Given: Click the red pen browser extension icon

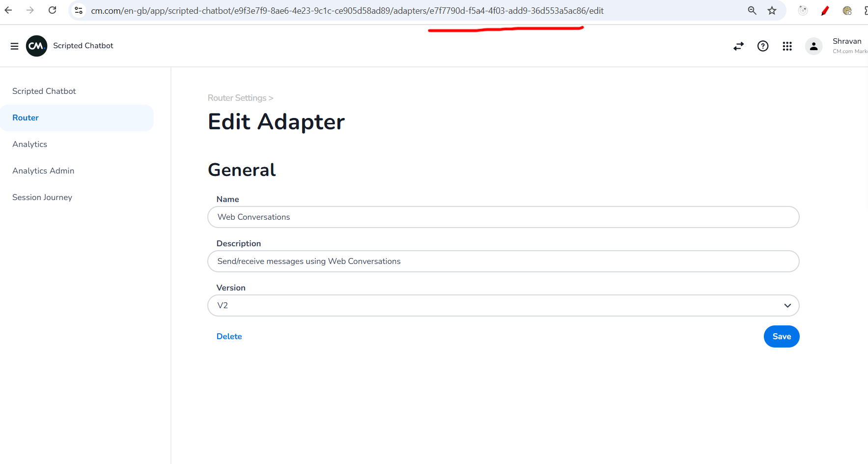Looking at the screenshot, I should (x=825, y=10).
